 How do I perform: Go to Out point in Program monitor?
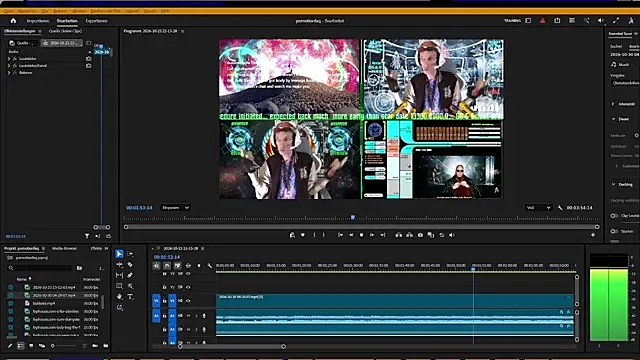click(x=382, y=235)
